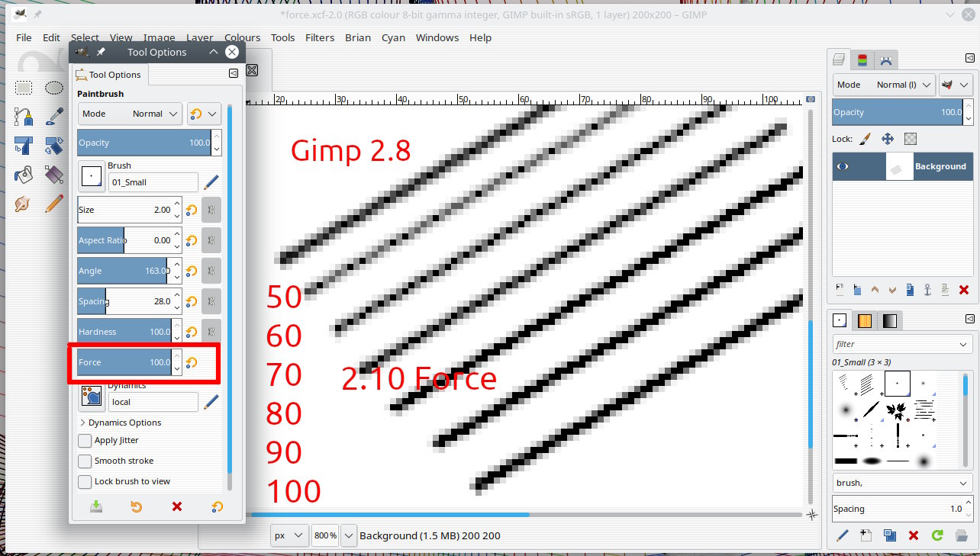This screenshot has height=556, width=980.
Task: Save tool preset at Tool Options bottom
Action: tap(96, 506)
